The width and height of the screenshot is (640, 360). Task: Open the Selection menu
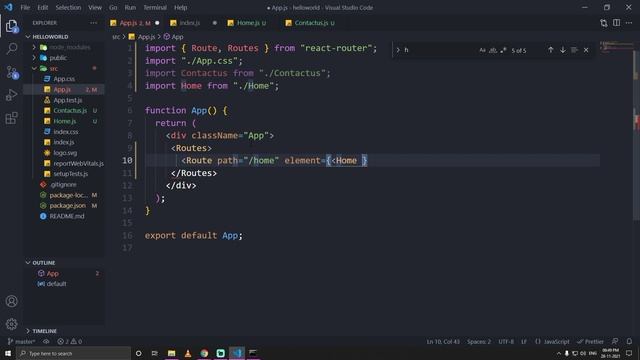coord(68,7)
